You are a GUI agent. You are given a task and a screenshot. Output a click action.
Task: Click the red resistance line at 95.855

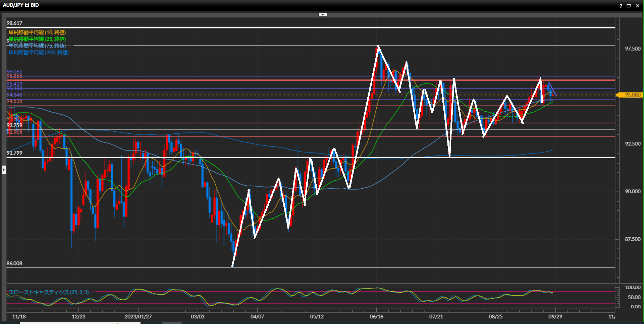pos(235,80)
